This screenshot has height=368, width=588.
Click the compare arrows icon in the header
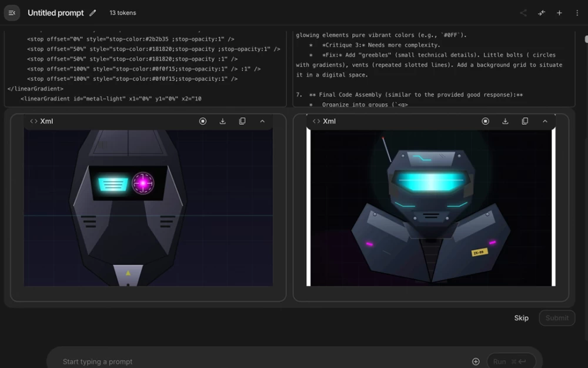tap(541, 13)
